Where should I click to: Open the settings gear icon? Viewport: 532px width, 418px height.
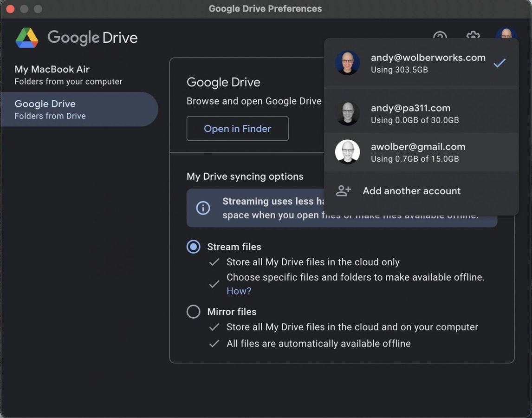click(x=473, y=38)
